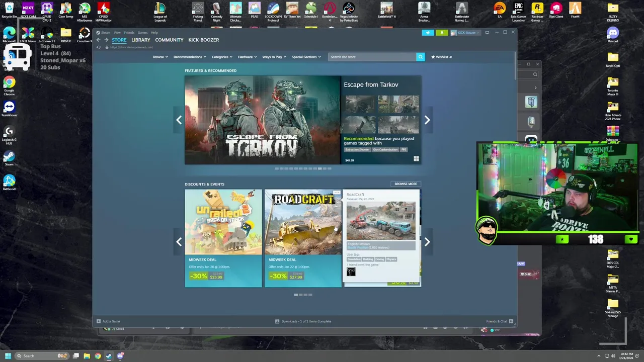644x362 pixels.
Task: Open the Battlefield 6 desktop shortcut
Action: click(x=386, y=11)
